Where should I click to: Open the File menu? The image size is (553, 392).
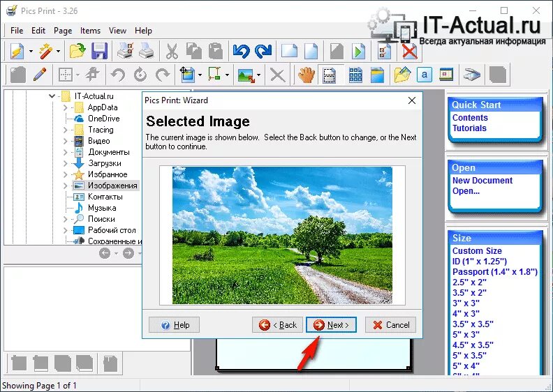coord(17,31)
